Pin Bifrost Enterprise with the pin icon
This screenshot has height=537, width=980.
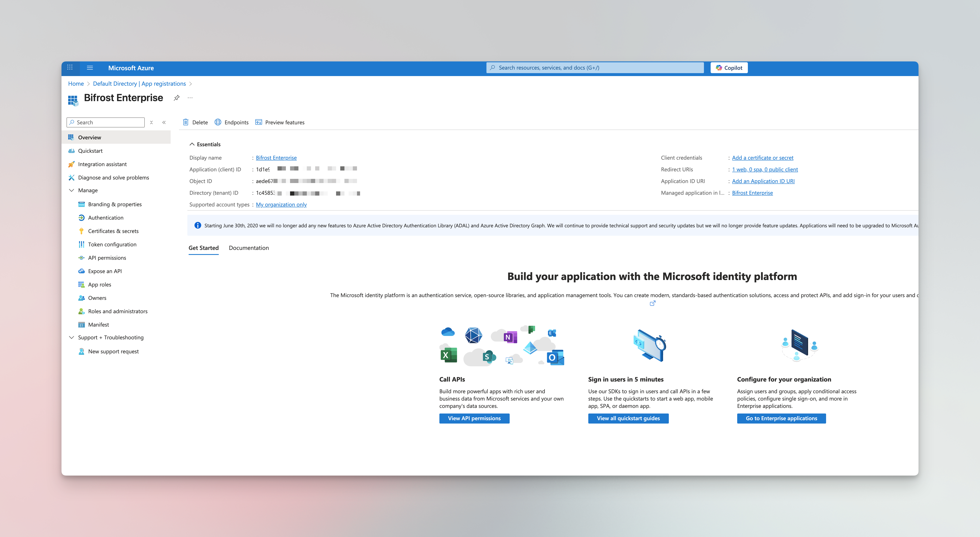click(x=177, y=98)
